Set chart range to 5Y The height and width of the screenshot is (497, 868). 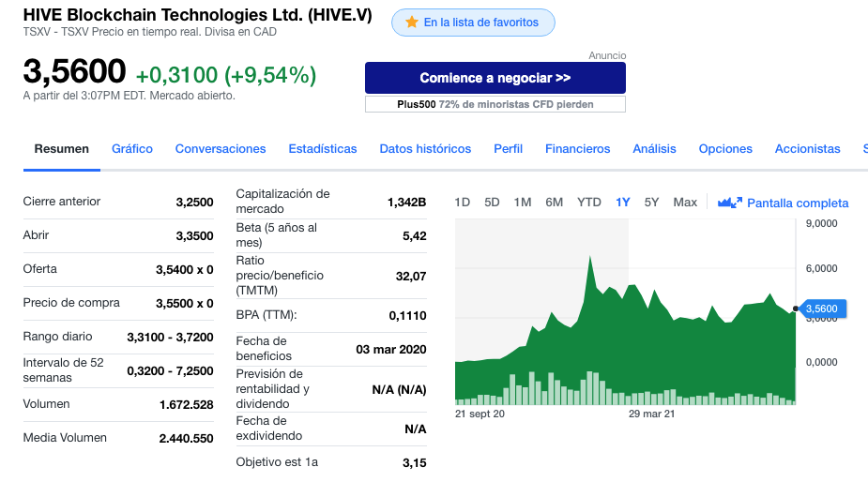[651, 203]
